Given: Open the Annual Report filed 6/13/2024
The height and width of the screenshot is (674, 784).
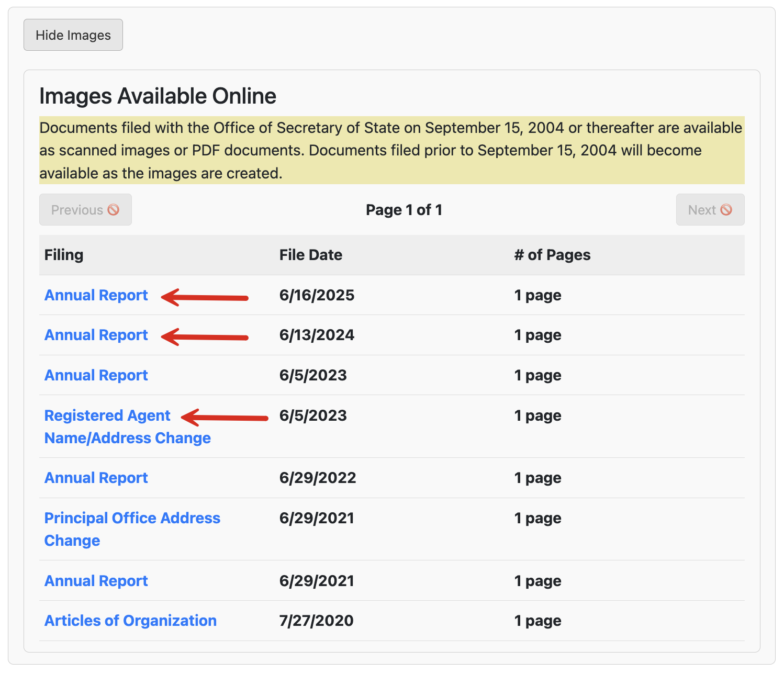Looking at the screenshot, I should (96, 335).
